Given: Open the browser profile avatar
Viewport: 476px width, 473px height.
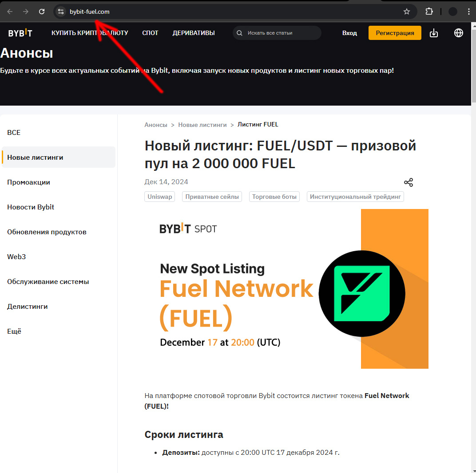Looking at the screenshot, I should (452, 12).
